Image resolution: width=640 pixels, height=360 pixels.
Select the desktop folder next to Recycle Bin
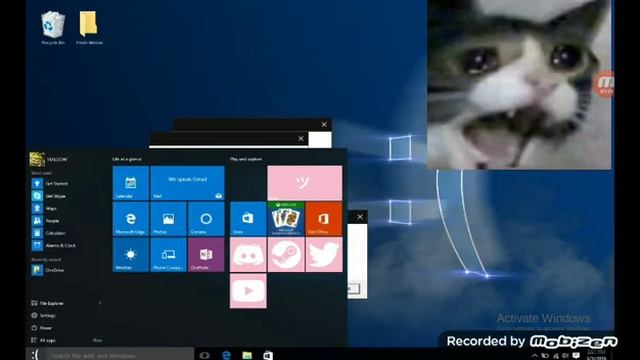[89, 28]
